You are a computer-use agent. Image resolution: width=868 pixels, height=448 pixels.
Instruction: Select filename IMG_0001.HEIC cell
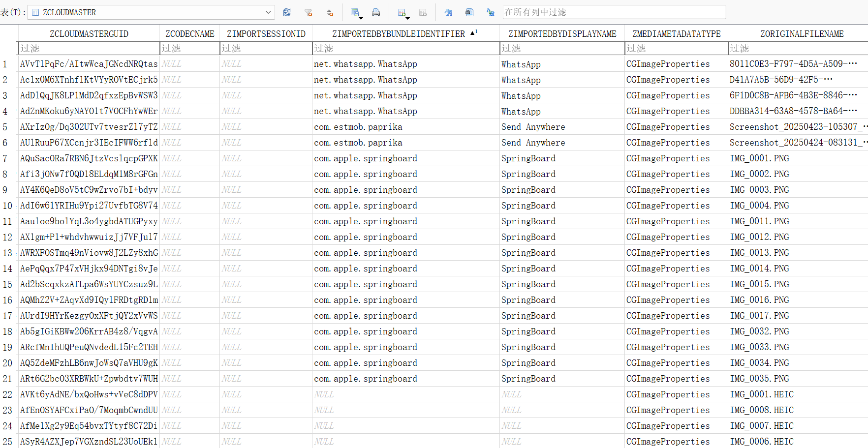coord(798,394)
